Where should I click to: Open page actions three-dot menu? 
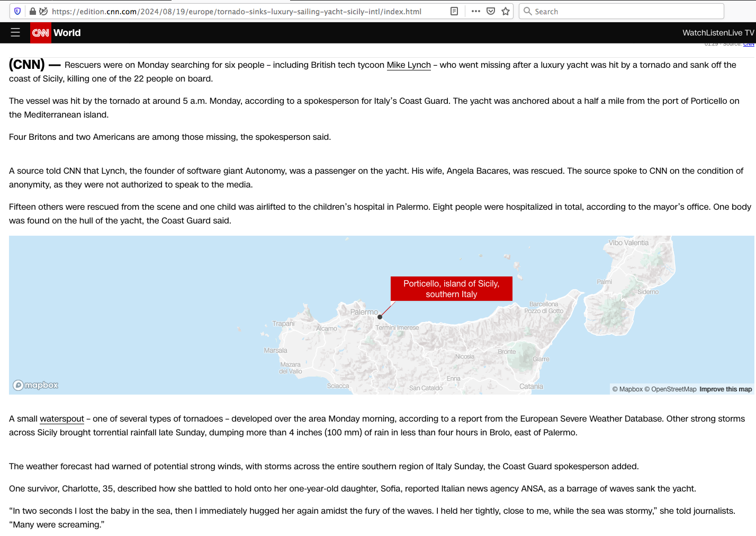476,11
